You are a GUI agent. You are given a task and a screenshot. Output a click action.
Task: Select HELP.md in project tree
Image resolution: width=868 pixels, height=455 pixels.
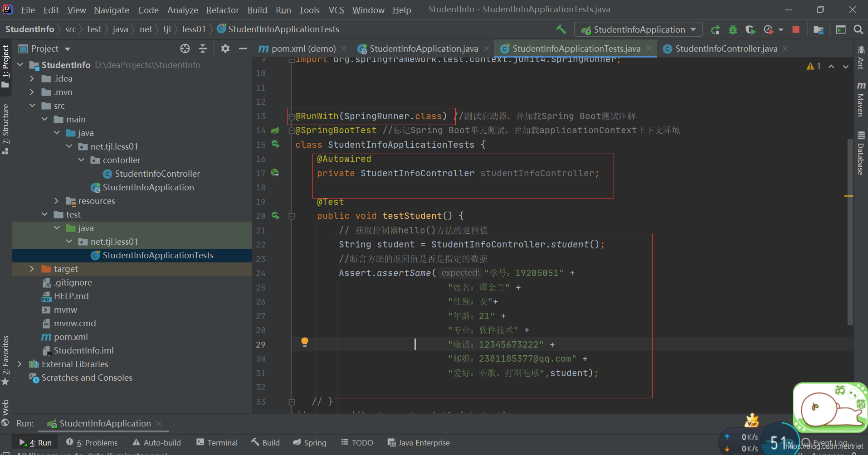tap(71, 296)
